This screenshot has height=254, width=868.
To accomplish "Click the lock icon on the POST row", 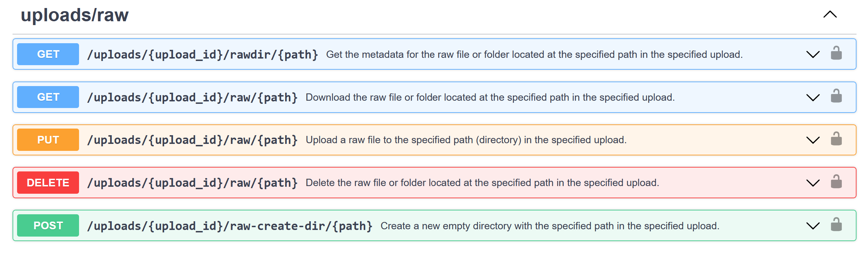I will click(x=836, y=224).
